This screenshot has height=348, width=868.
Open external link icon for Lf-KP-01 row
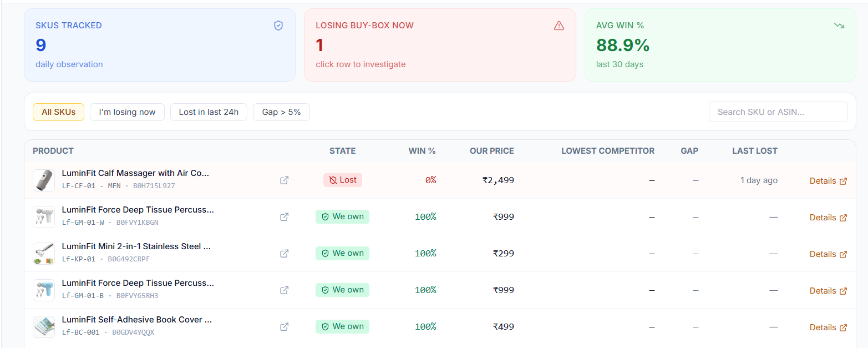284,254
